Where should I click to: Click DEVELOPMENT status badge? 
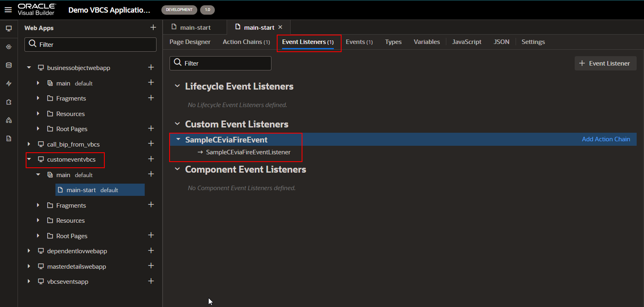(179, 10)
